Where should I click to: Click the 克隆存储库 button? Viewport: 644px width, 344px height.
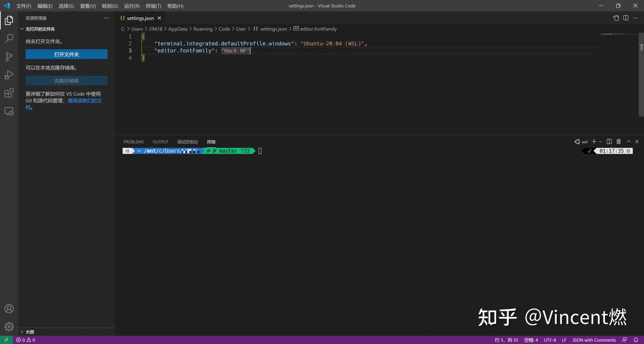(x=66, y=81)
